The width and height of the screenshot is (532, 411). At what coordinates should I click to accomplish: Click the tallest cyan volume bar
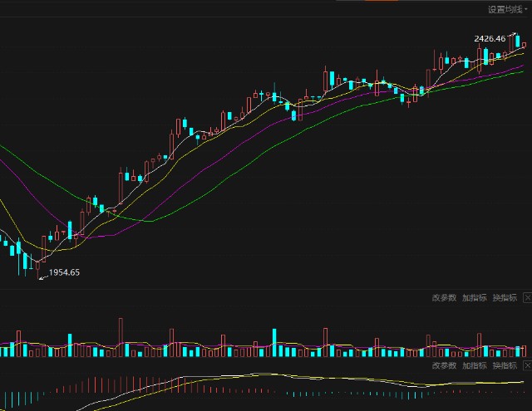click(273, 342)
